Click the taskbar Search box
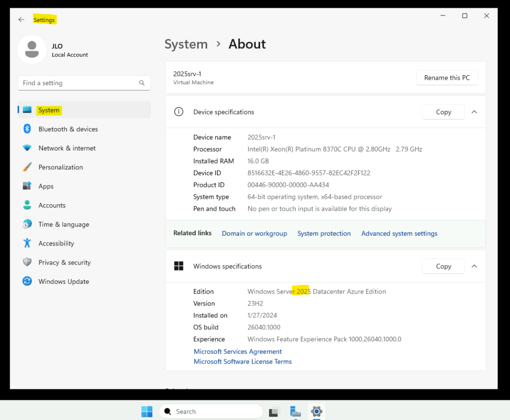The height and width of the screenshot is (420, 510). click(211, 412)
